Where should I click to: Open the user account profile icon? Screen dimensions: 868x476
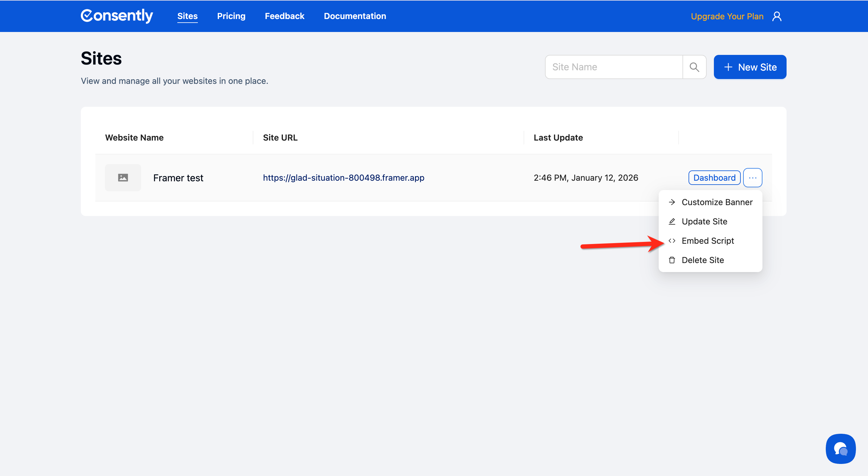[x=777, y=16]
